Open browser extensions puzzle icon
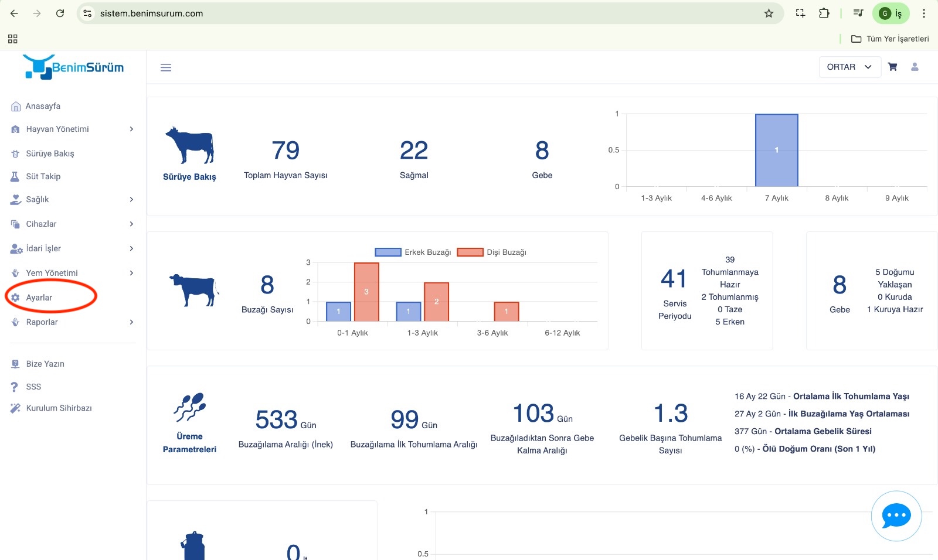Image resolution: width=938 pixels, height=560 pixels. pyautogui.click(x=824, y=13)
